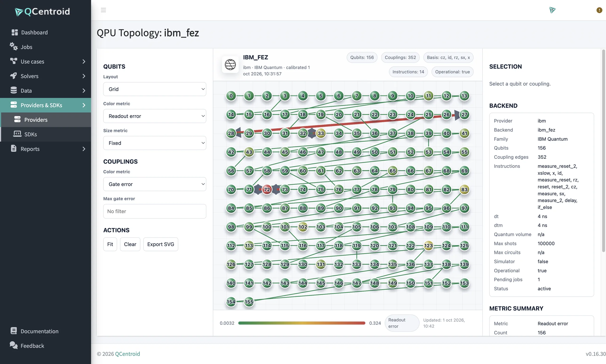
Task: Expand the Reports submenu chevron
Action: point(84,149)
